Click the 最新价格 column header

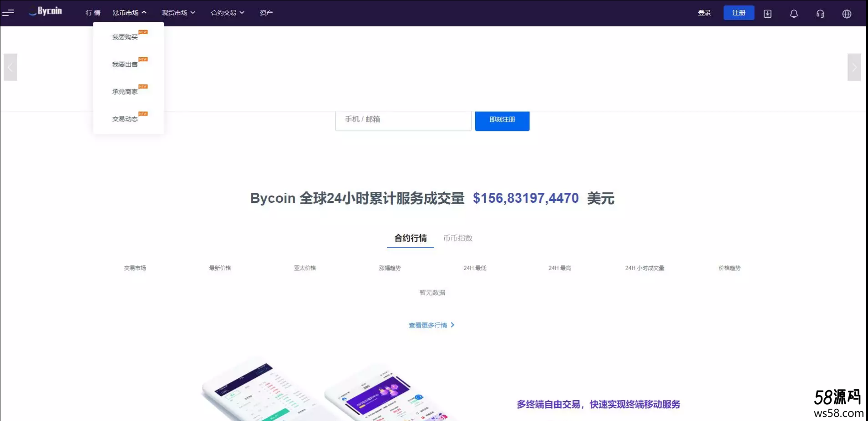click(x=220, y=268)
